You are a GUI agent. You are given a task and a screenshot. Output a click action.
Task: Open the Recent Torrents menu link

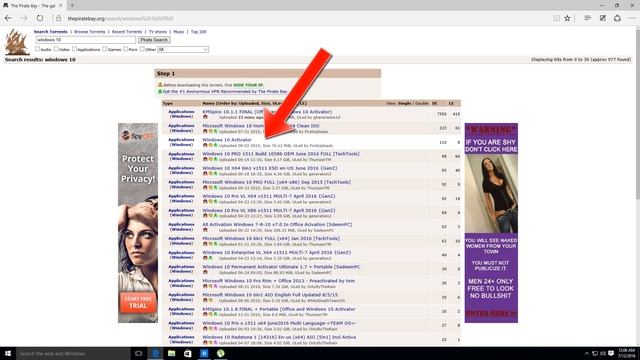coord(127,31)
